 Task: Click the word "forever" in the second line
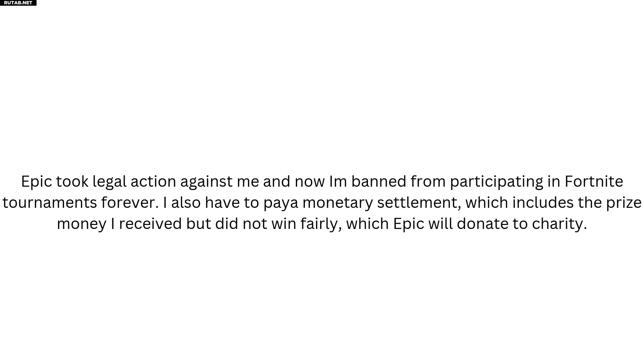pyautogui.click(x=130, y=202)
